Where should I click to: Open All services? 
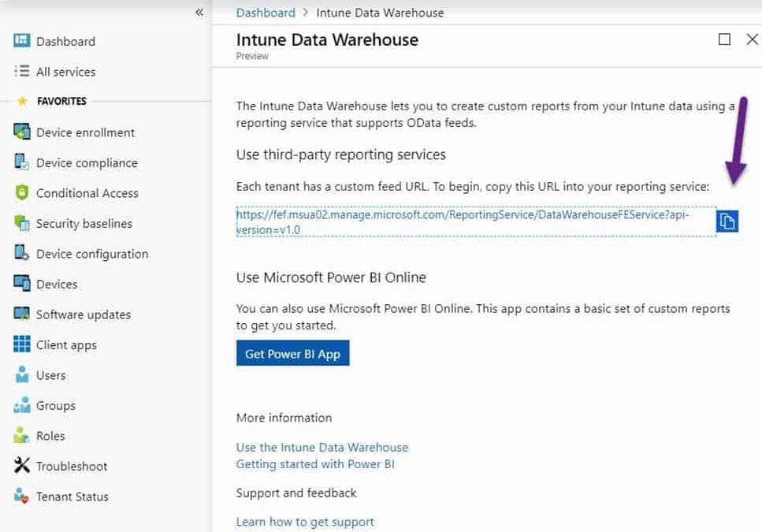point(65,72)
